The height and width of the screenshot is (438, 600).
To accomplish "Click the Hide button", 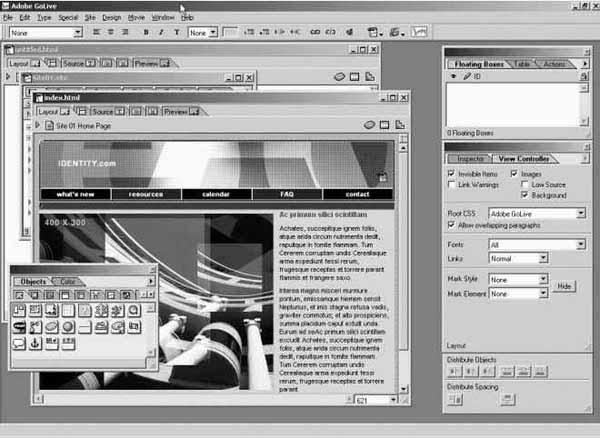I will pyautogui.click(x=564, y=286).
